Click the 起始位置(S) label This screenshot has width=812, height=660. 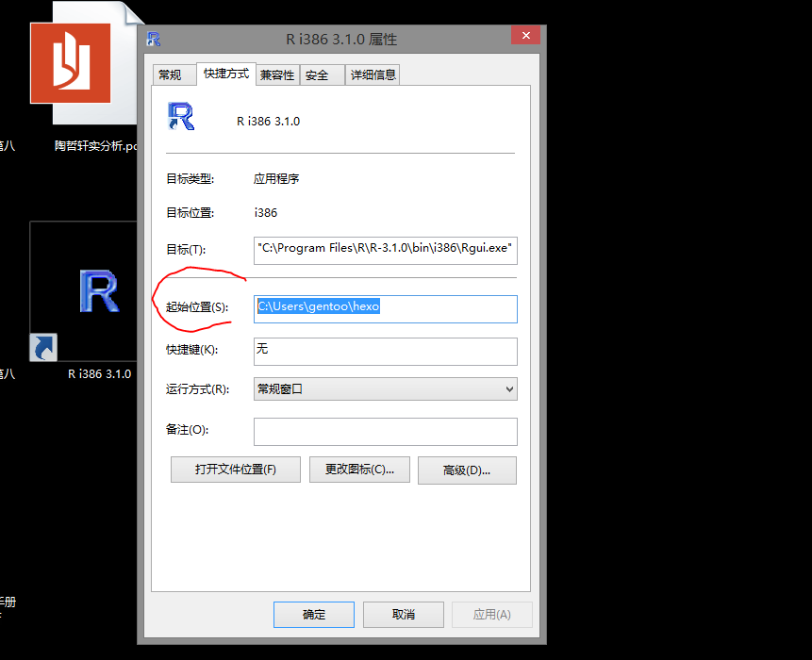(197, 307)
